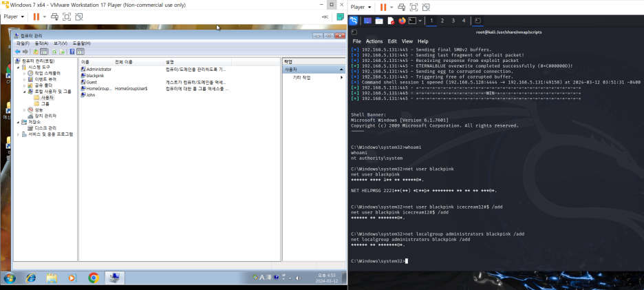Open terminal Edit menu

(392, 41)
